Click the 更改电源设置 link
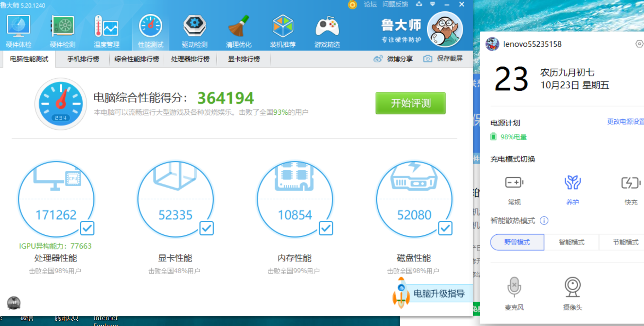This screenshot has width=644, height=326. pyautogui.click(x=625, y=122)
